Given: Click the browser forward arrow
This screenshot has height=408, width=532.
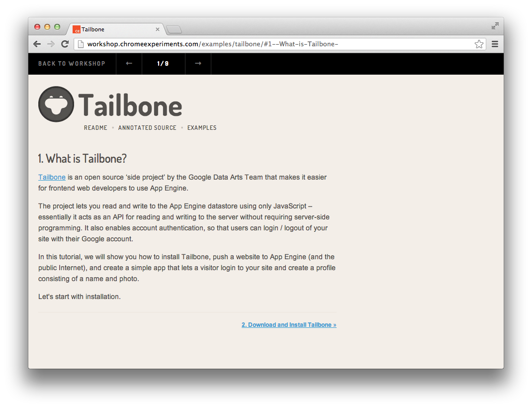Looking at the screenshot, I should (x=51, y=44).
